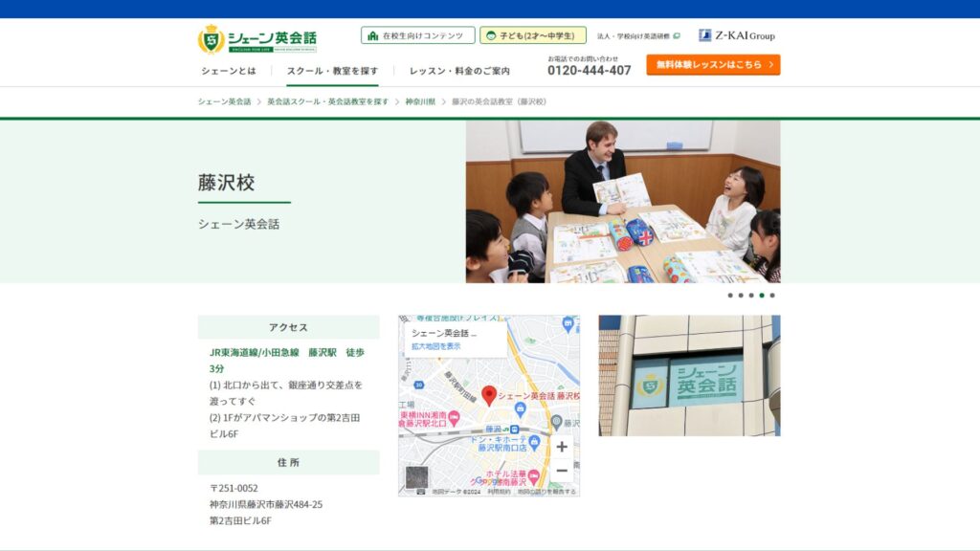Click the アクセス section header
Image resolution: width=980 pixels, height=551 pixels.
[289, 327]
